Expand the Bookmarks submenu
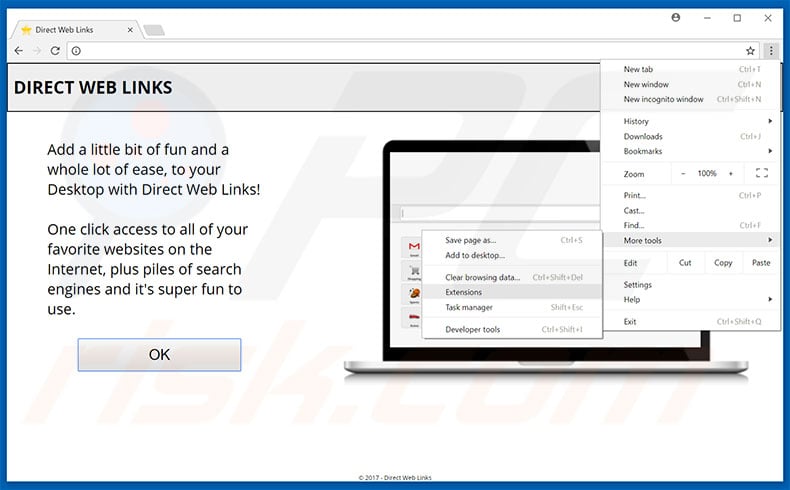 point(692,151)
